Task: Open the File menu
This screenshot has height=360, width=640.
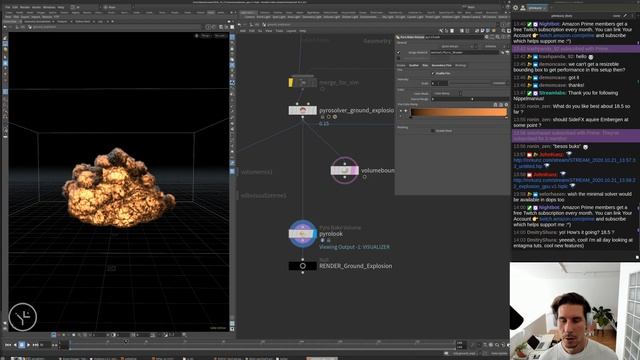Action: click(x=7, y=7)
